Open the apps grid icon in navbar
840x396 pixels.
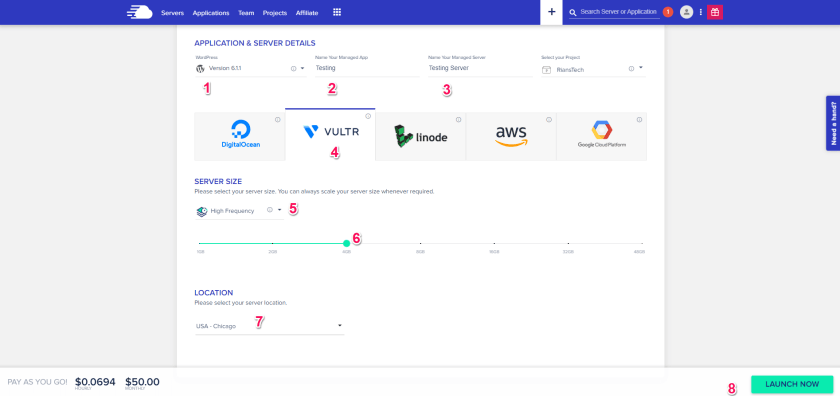click(x=337, y=12)
